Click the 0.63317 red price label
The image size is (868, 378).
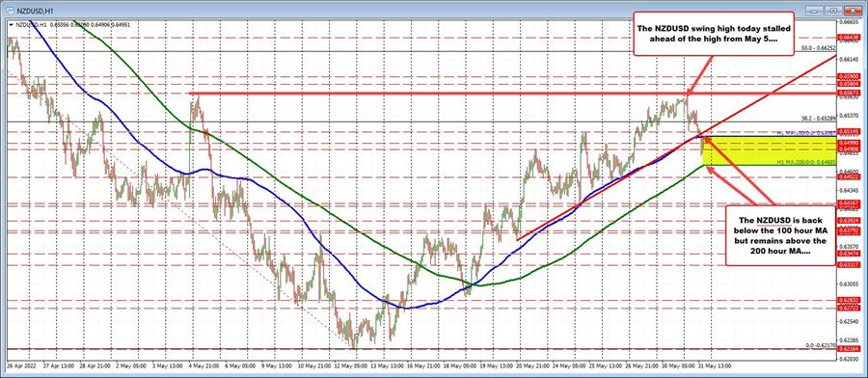tap(849, 265)
